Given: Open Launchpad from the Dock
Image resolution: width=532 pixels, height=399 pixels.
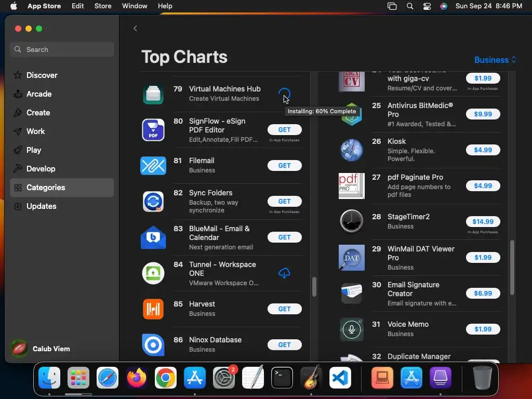Looking at the screenshot, I should click(78, 378).
